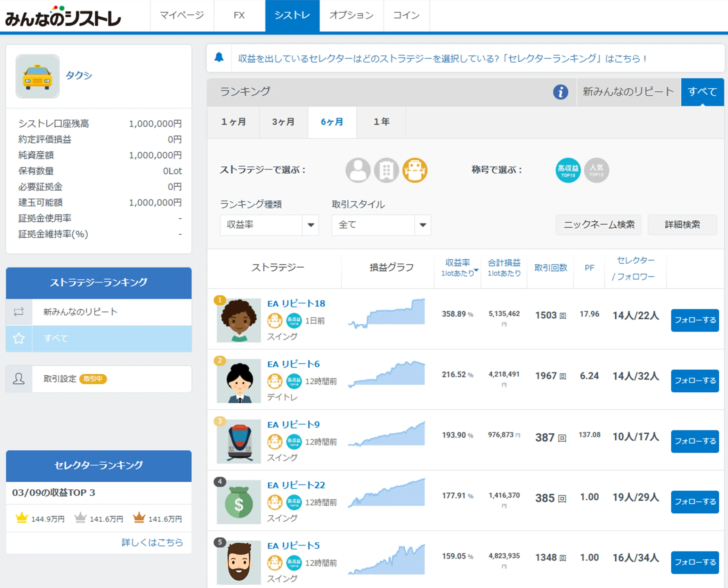Select the building strategy filter icon

pos(386,170)
